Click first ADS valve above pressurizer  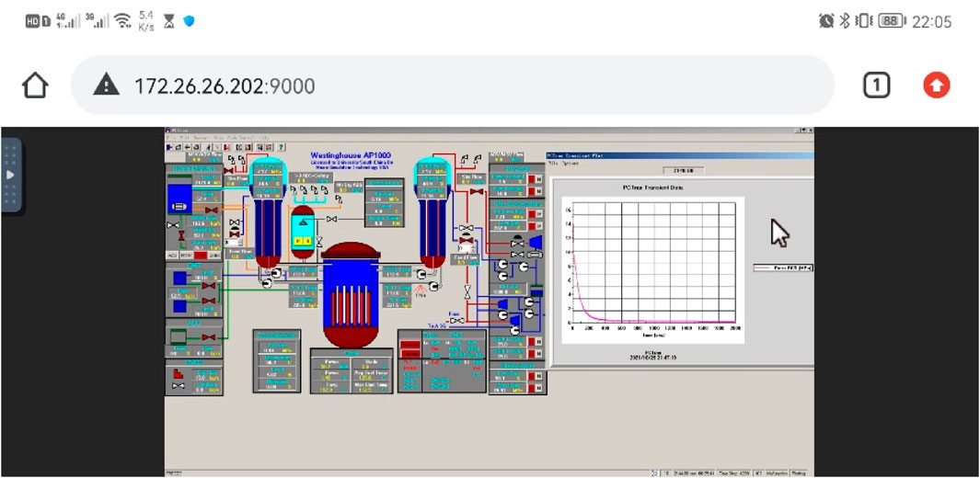pos(293,189)
